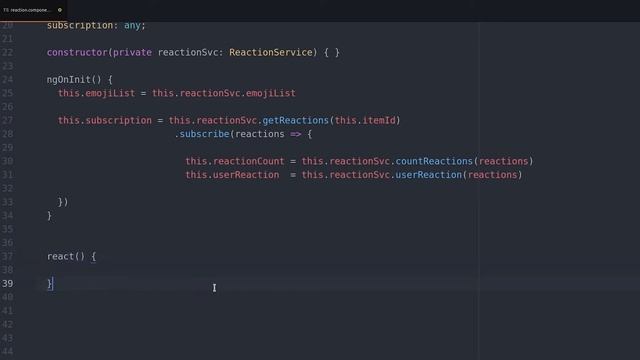This screenshot has width=640, height=360.
Task: Click the "userReaction(reactions)" method call
Action: pyautogui.click(x=459, y=175)
